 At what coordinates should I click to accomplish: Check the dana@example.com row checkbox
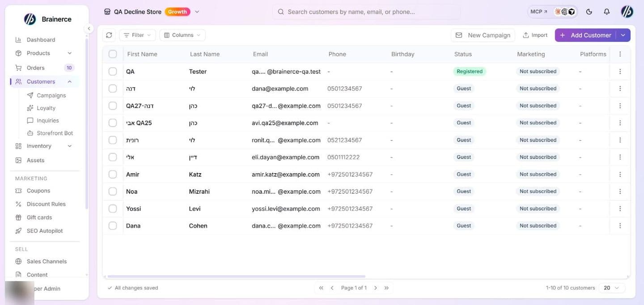pyautogui.click(x=113, y=88)
